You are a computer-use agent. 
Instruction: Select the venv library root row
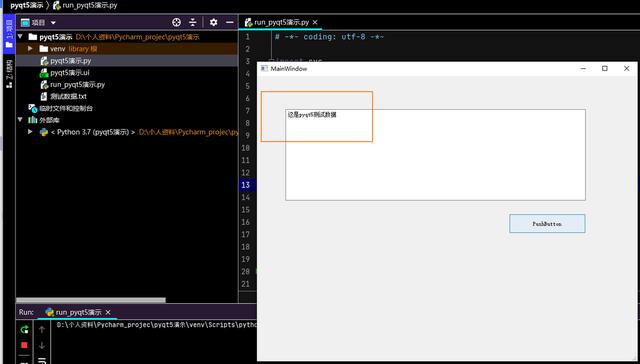click(127, 49)
